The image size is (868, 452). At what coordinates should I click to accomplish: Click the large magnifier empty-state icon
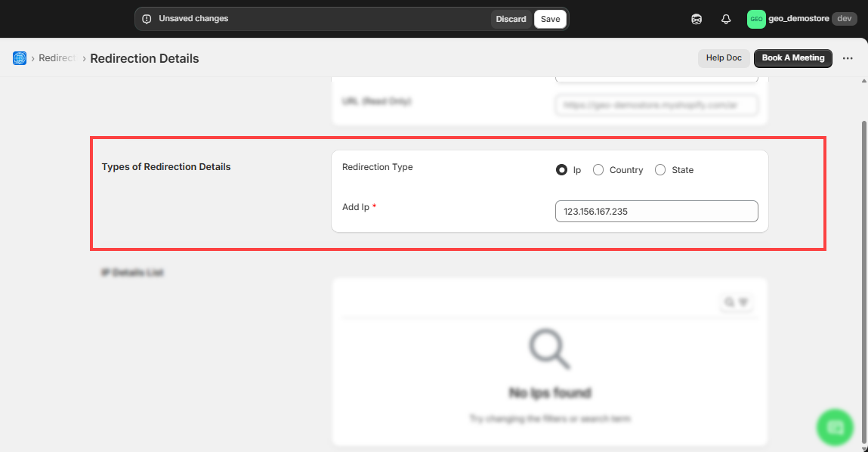[x=549, y=351]
